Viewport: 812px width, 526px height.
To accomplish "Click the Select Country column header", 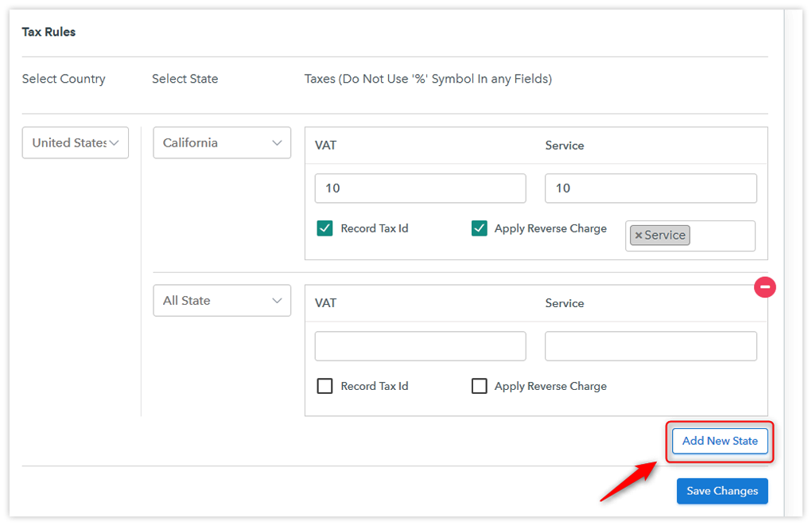I will point(64,78).
